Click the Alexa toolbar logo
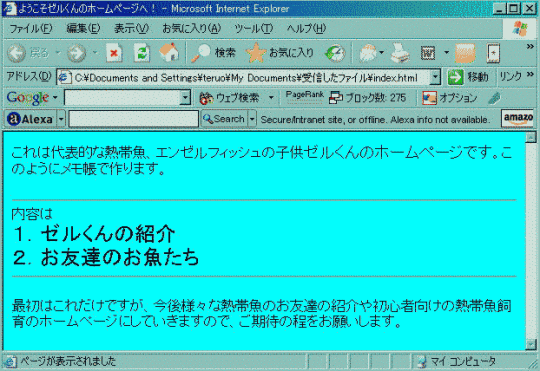 click(30, 119)
